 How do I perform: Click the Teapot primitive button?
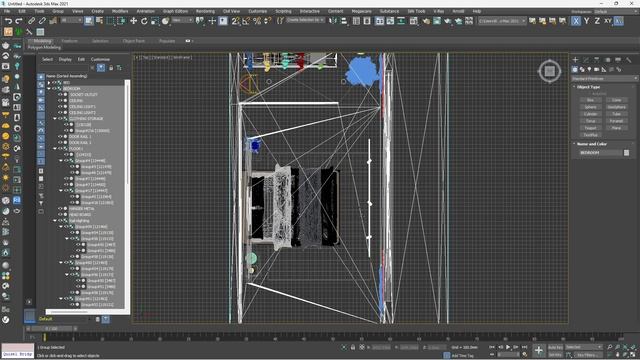tap(590, 128)
